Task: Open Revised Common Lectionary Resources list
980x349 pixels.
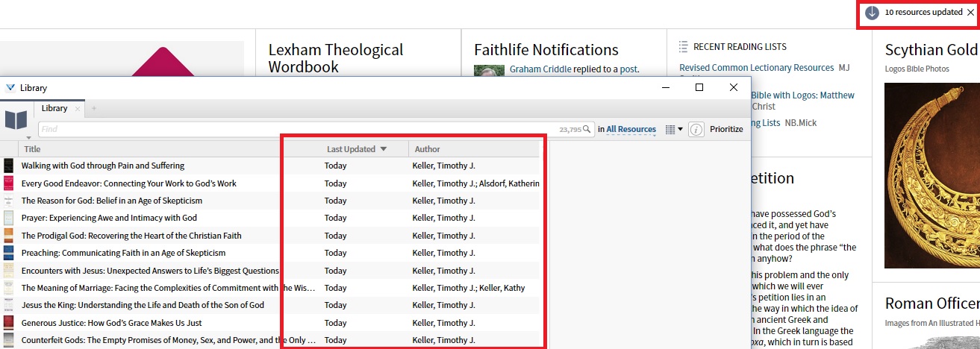Action: pos(756,68)
